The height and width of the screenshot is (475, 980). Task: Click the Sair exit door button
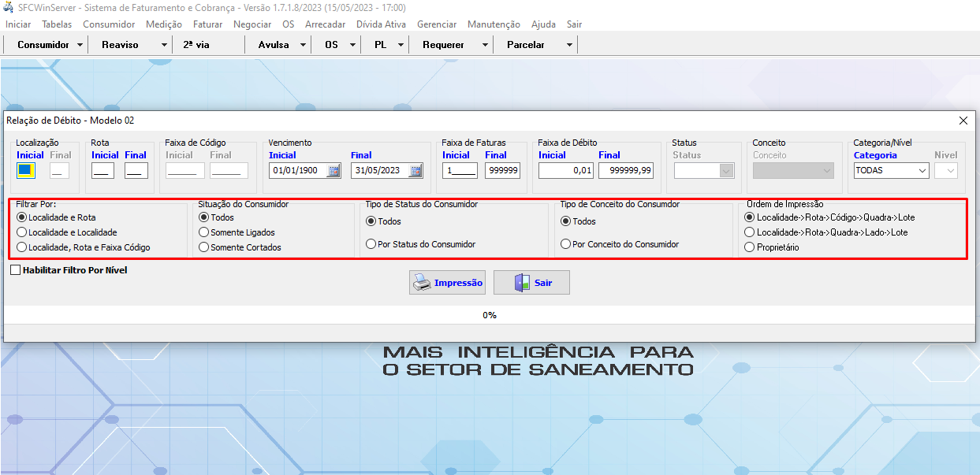[x=531, y=283]
